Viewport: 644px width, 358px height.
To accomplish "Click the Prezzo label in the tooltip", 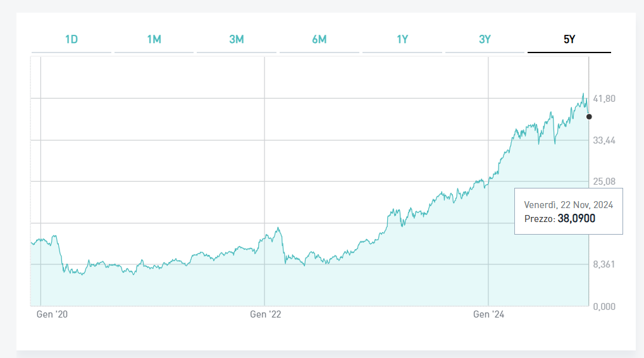I will [539, 219].
